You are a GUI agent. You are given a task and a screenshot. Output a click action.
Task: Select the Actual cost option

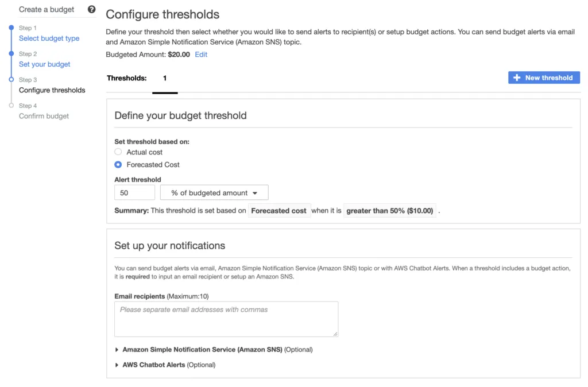tap(118, 152)
